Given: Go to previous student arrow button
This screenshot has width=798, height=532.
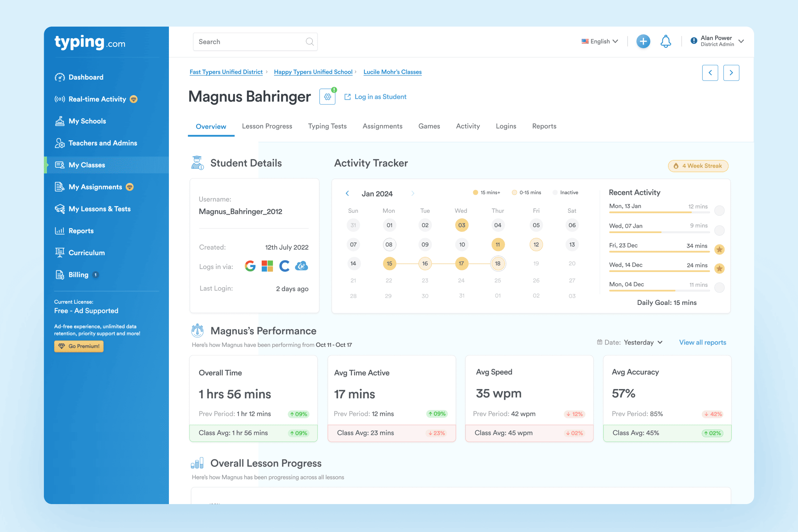Looking at the screenshot, I should tap(710, 72).
